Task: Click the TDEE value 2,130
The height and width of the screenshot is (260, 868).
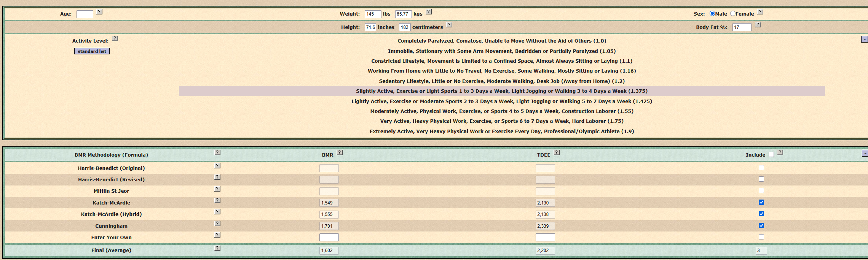Action: pos(545,203)
